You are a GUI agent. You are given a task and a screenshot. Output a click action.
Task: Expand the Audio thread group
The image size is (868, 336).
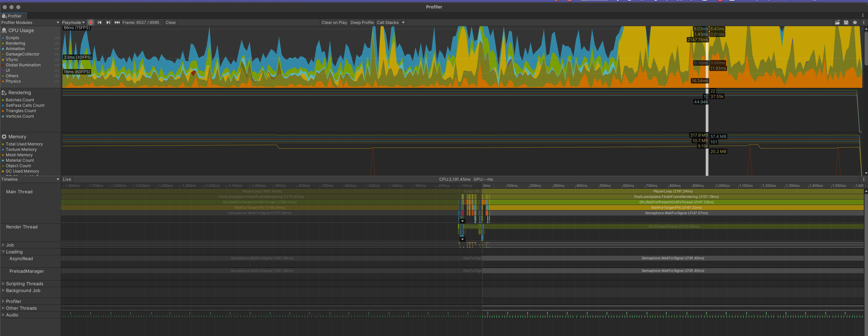point(3,315)
